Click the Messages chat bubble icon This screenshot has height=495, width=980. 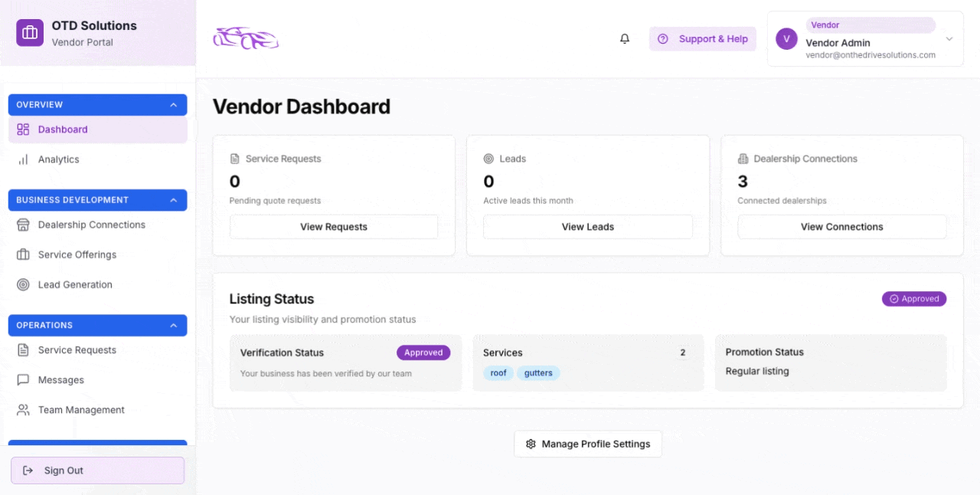tap(23, 380)
